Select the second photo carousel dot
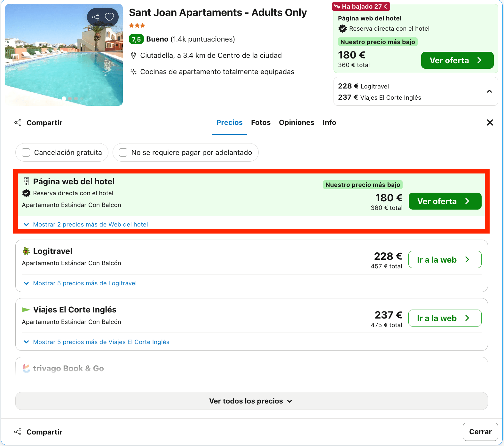The height and width of the screenshot is (446, 504). pyautogui.click(x=70, y=98)
